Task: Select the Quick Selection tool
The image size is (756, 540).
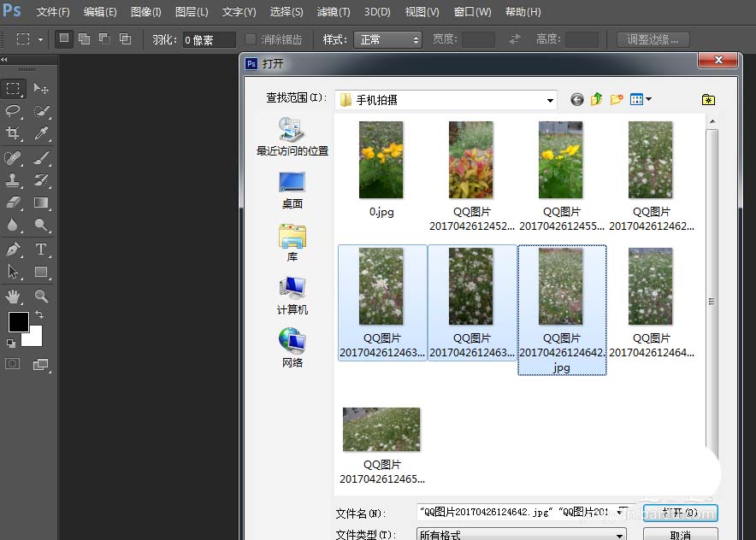Action: (x=41, y=111)
